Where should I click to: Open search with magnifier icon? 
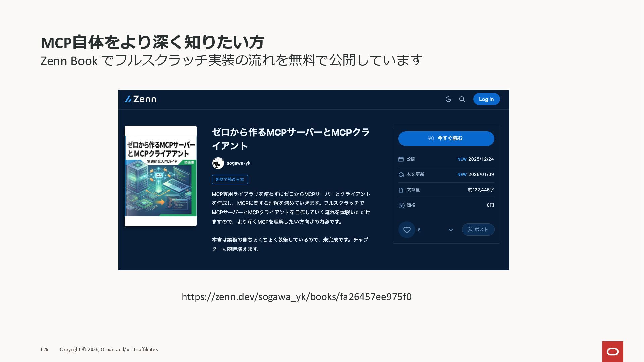462,99
